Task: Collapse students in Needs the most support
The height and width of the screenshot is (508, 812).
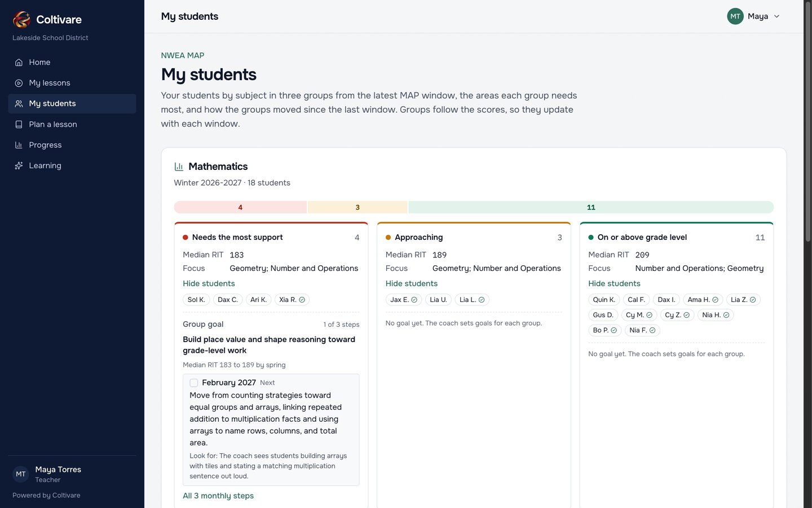Action: point(209,283)
